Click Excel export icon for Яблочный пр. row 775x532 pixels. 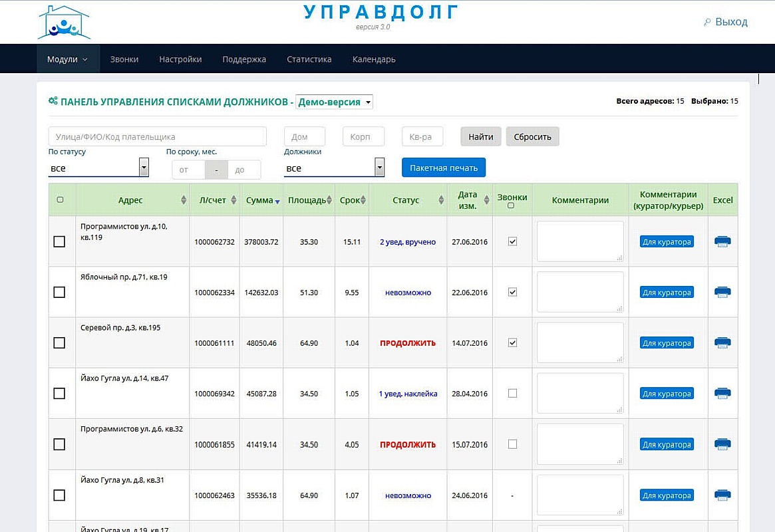click(722, 293)
